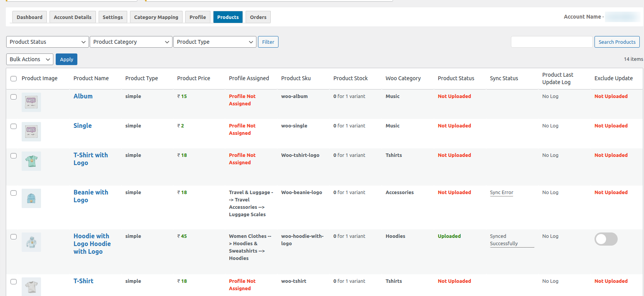This screenshot has height=296, width=644.
Task: Click the Album product thumbnail image
Action: [x=31, y=102]
